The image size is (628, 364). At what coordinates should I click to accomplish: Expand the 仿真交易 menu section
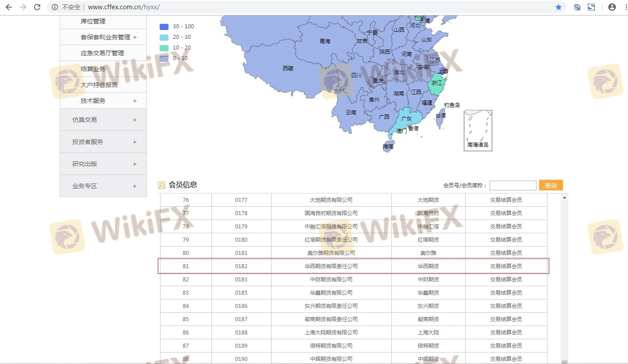coord(103,120)
